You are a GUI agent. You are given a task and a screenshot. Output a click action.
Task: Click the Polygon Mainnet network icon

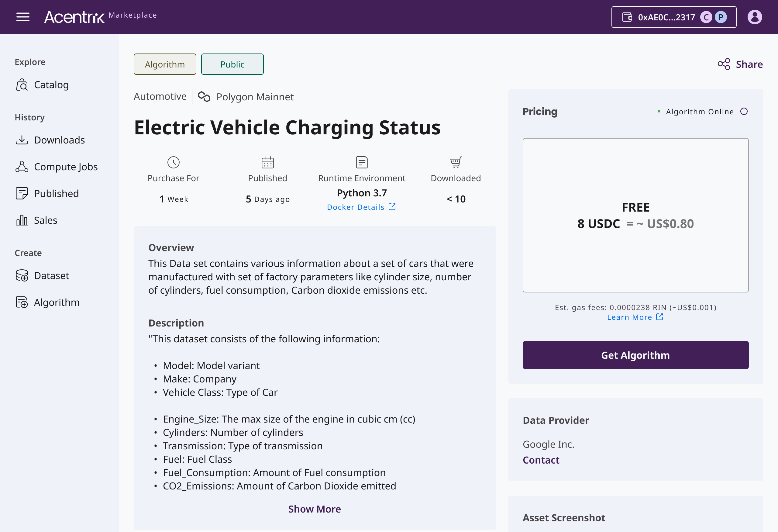204,97
